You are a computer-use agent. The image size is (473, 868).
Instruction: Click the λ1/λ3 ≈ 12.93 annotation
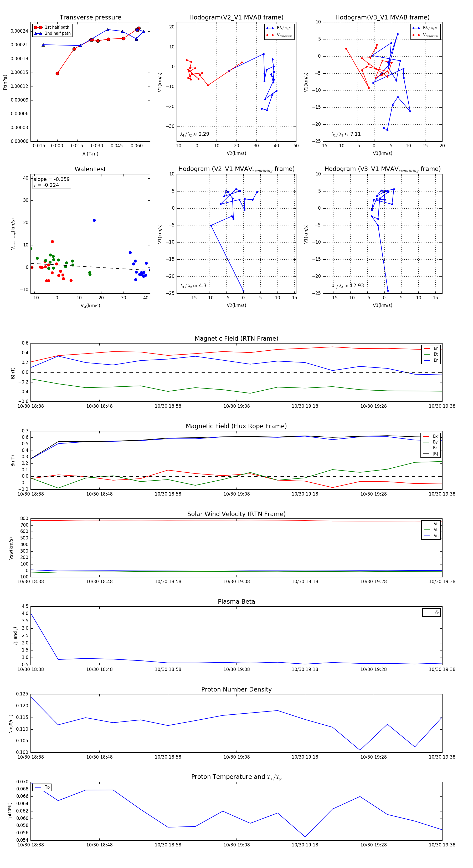(347, 286)
